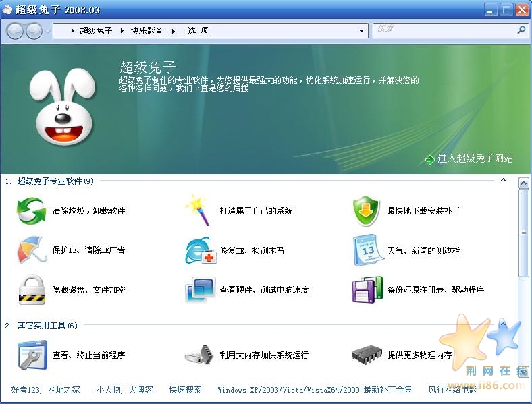Open the 进入超级兔子网站 link
The width and height of the screenshot is (532, 404).
click(475, 158)
